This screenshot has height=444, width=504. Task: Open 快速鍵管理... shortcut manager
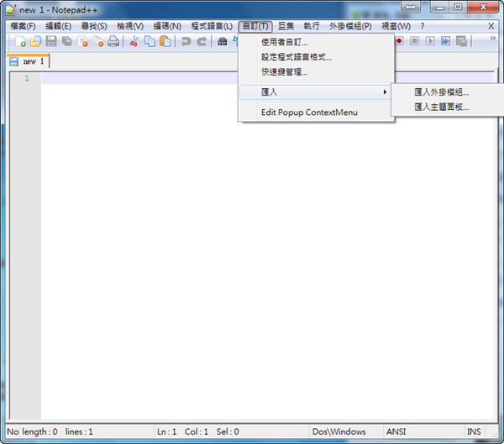(x=317, y=72)
